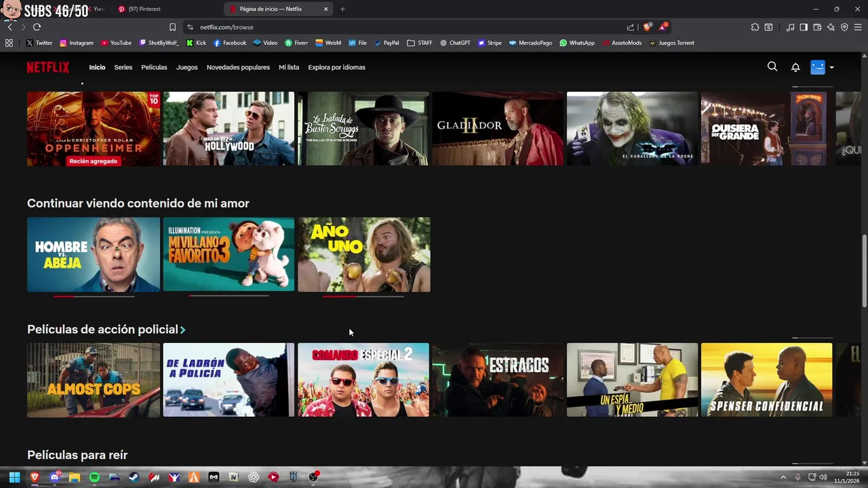Screen dimensions: 868x488
Task: Open Steam from the taskbar
Action: point(134,477)
